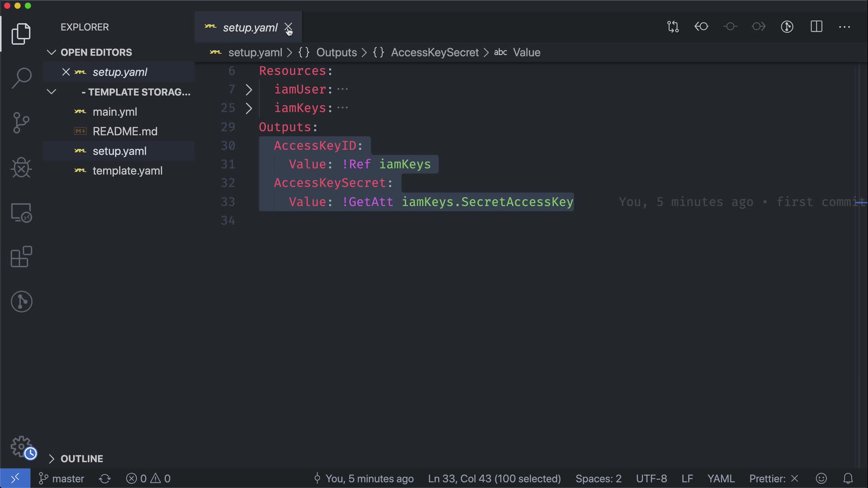The height and width of the screenshot is (488, 868).
Task: Open Run and Debug view
Action: click(x=21, y=168)
